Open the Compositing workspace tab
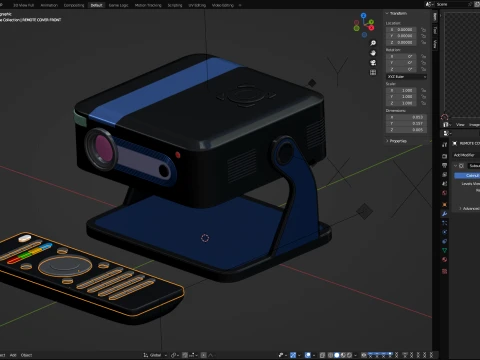Image resolution: width=480 pixels, height=360 pixels. (x=74, y=5)
